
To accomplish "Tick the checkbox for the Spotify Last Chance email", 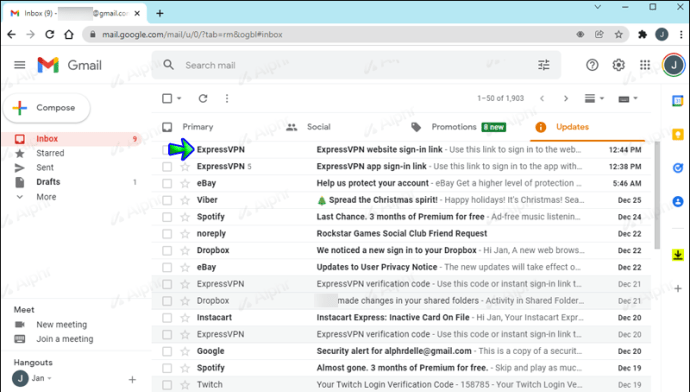I will 167,217.
